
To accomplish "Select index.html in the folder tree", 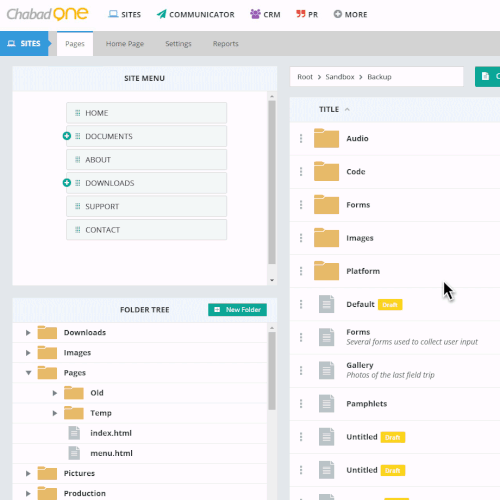I will 111,433.
